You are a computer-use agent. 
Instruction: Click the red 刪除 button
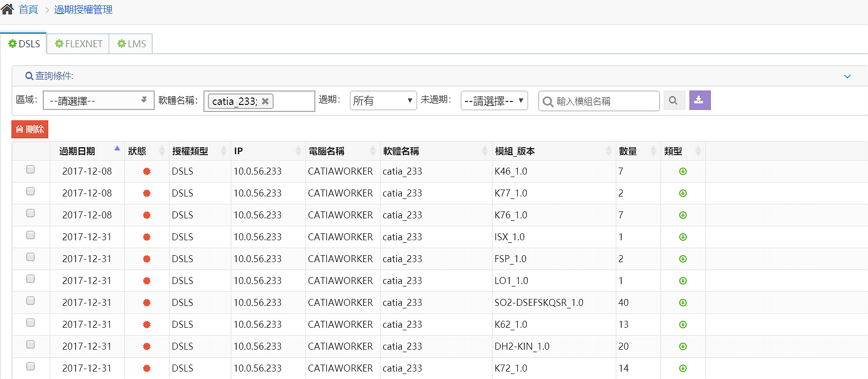(x=30, y=129)
